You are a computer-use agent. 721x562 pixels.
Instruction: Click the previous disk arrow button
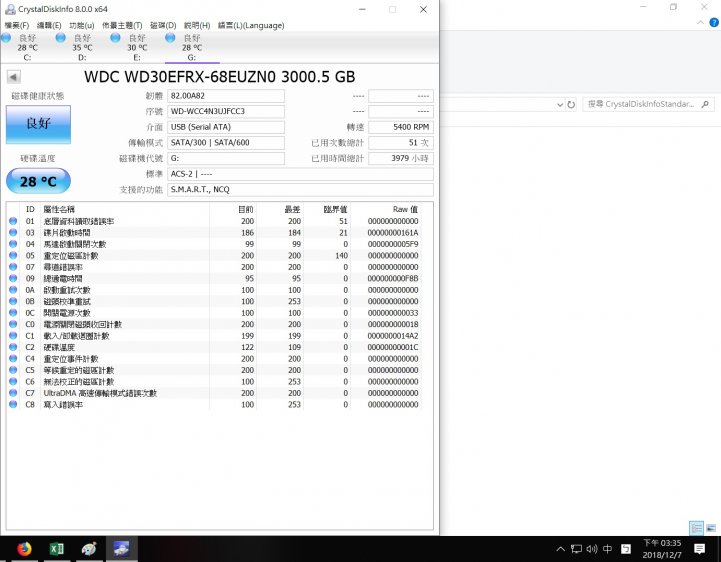coord(14,77)
